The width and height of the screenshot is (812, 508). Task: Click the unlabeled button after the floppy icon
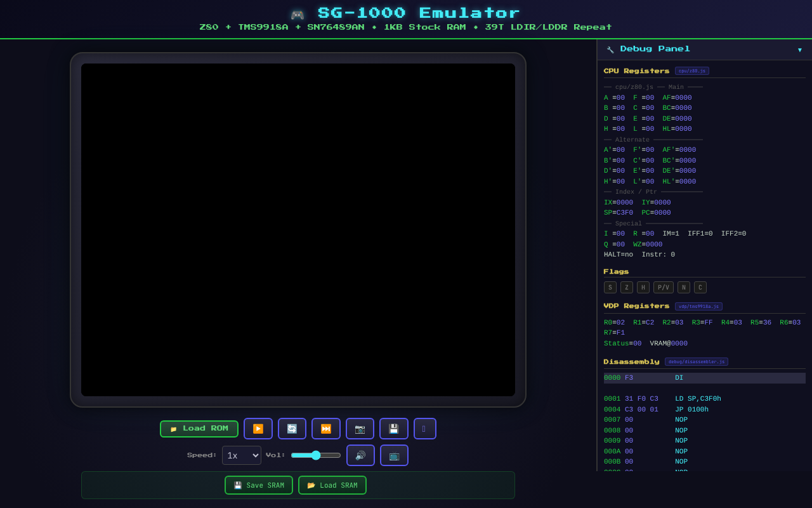[425, 429]
